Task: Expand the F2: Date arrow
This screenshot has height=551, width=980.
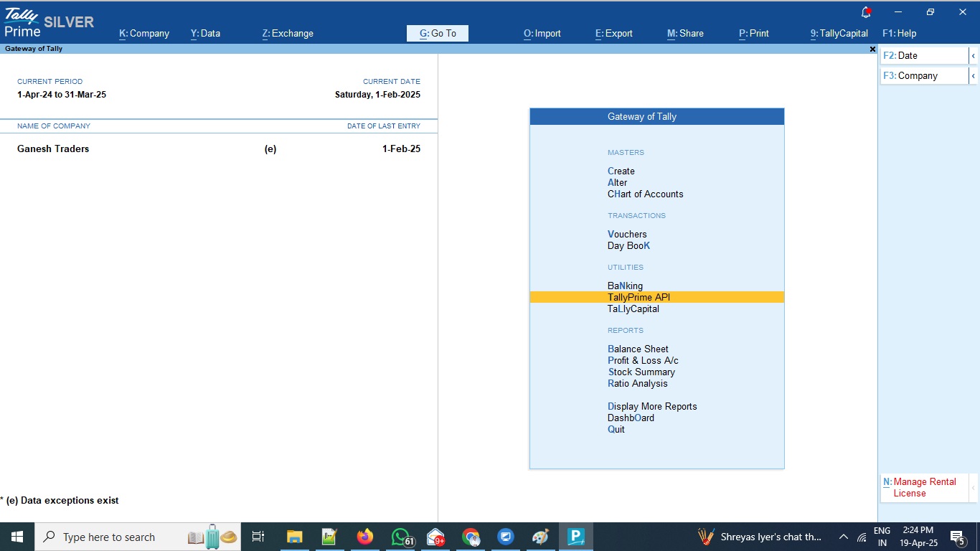Action: pyautogui.click(x=973, y=56)
